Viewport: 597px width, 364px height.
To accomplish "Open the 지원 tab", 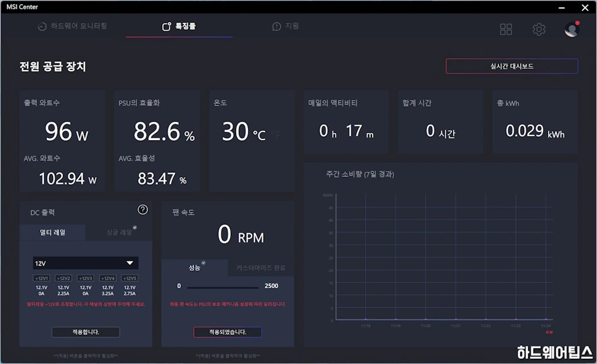I will point(286,26).
